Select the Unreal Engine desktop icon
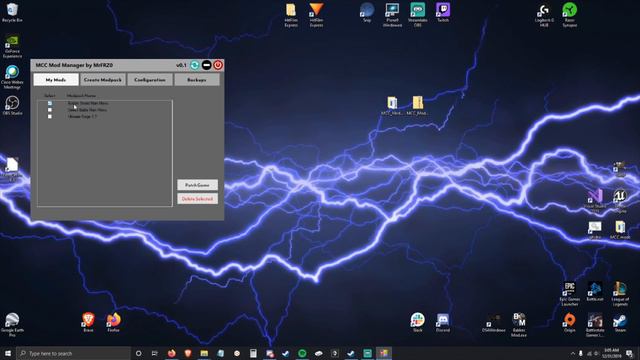Viewport: 640px width, 360px height. [620, 201]
